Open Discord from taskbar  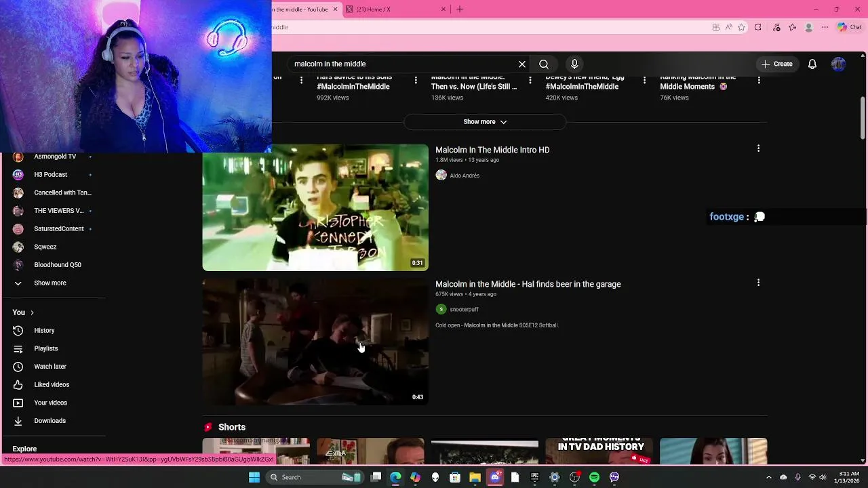click(495, 477)
